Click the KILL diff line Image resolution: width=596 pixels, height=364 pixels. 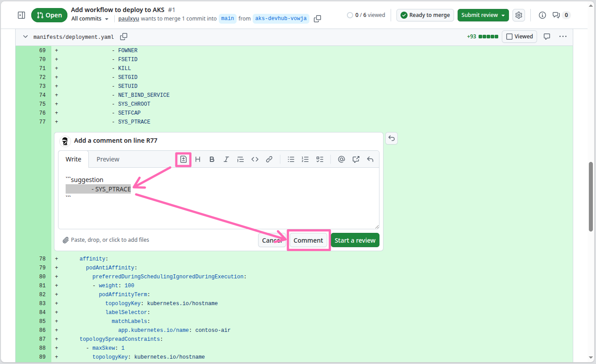(x=312, y=68)
